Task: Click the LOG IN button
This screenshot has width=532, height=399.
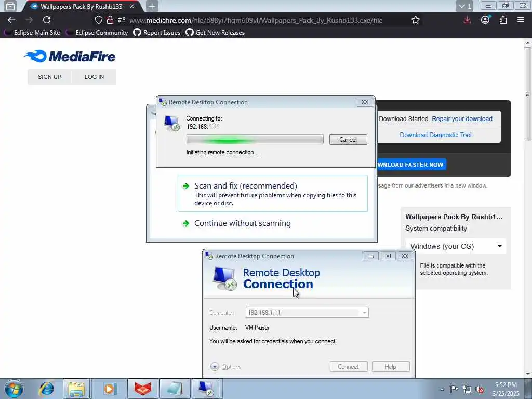Action: click(x=95, y=77)
